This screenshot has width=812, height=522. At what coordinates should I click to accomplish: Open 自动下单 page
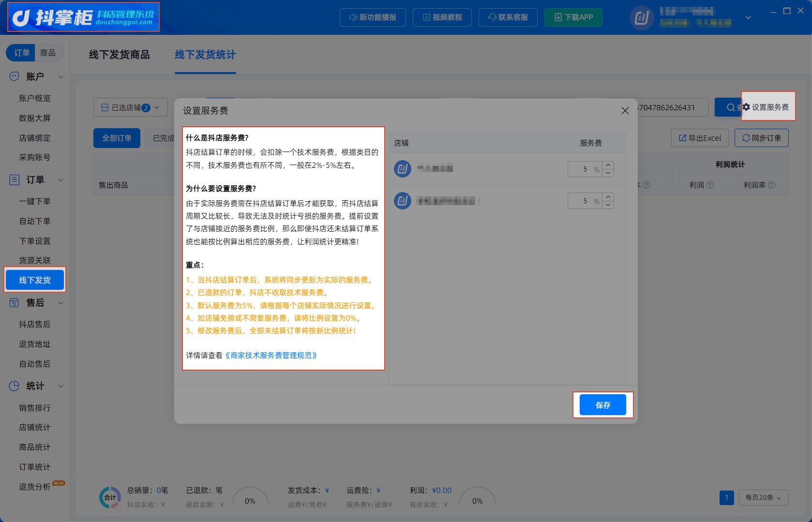coord(35,221)
